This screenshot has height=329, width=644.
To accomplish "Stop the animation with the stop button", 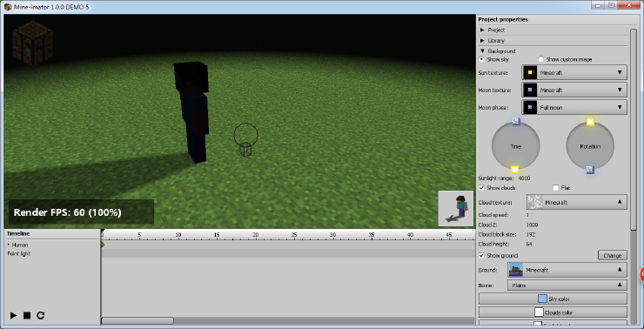I will (x=27, y=315).
